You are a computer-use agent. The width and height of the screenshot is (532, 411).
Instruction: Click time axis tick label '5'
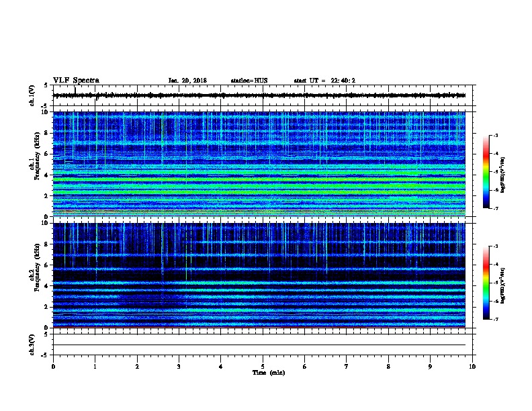pos(263,367)
